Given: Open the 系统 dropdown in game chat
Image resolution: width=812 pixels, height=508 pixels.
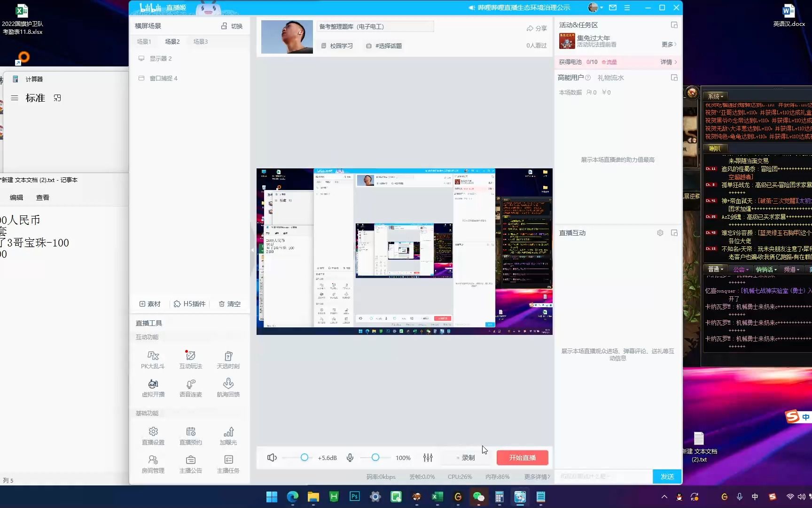Looking at the screenshot, I should 716,96.
